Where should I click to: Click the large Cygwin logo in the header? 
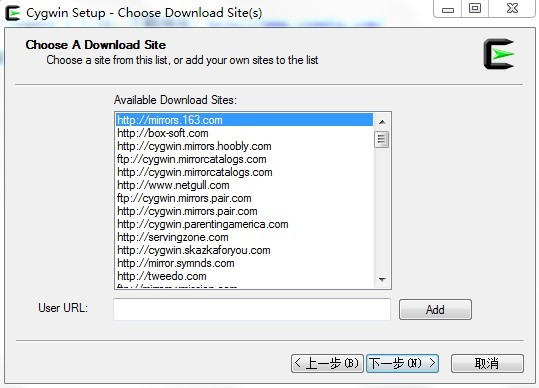(x=499, y=54)
